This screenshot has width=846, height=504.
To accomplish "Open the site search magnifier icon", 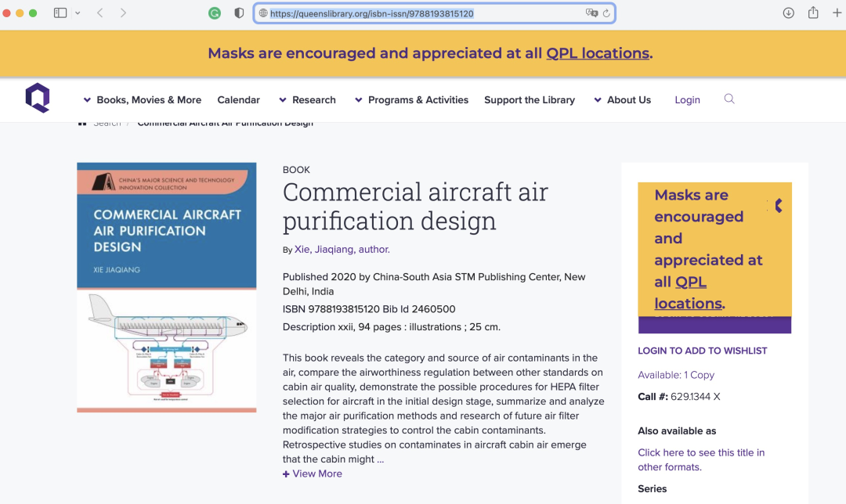I will click(x=729, y=99).
